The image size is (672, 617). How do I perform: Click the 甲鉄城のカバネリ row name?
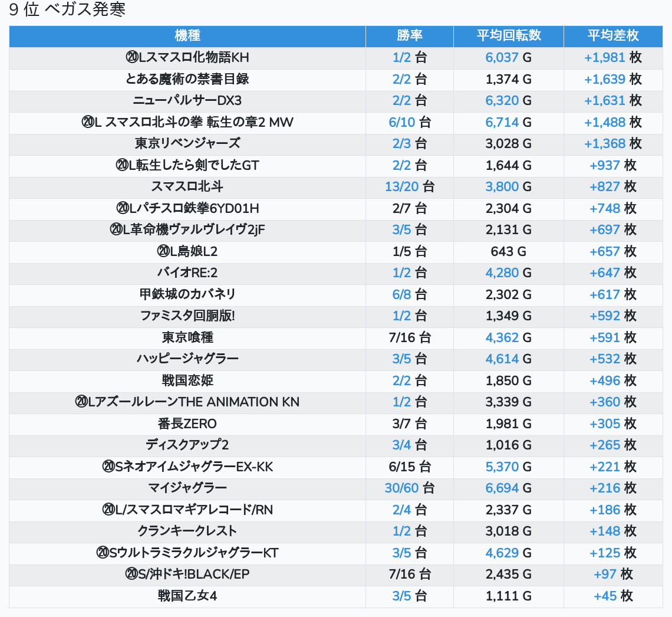(187, 294)
